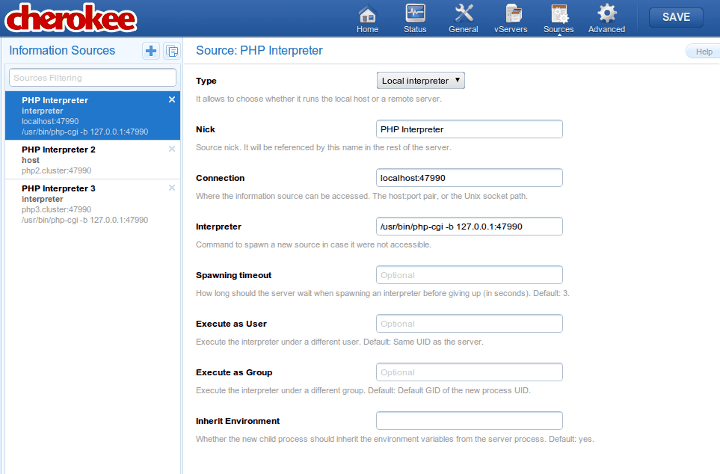The width and height of the screenshot is (720, 474).
Task: Add a new information source with plus icon
Action: point(151,51)
